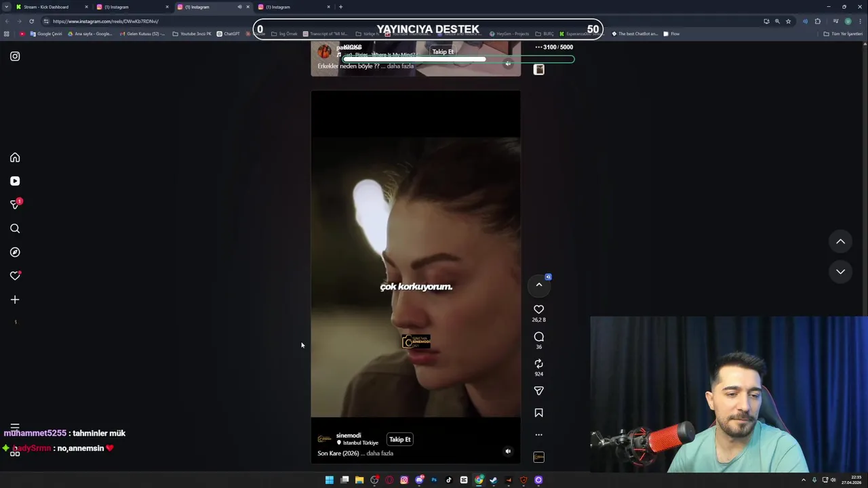This screenshot has width=868, height=488.
Task: Open a new browser tab
Action: (x=340, y=7)
